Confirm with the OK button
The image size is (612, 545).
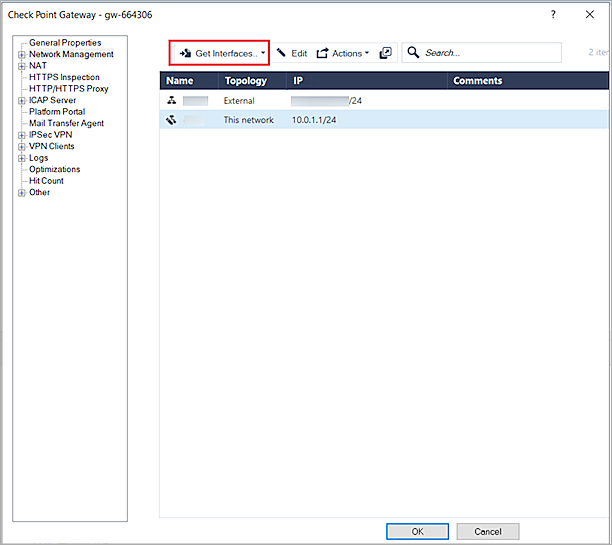417,531
